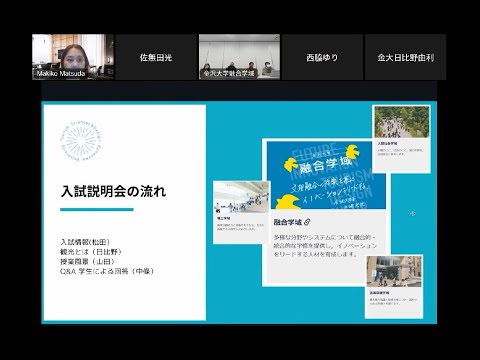
Task: Click the agenda line 授業風景（山田）
Action: click(x=88, y=261)
